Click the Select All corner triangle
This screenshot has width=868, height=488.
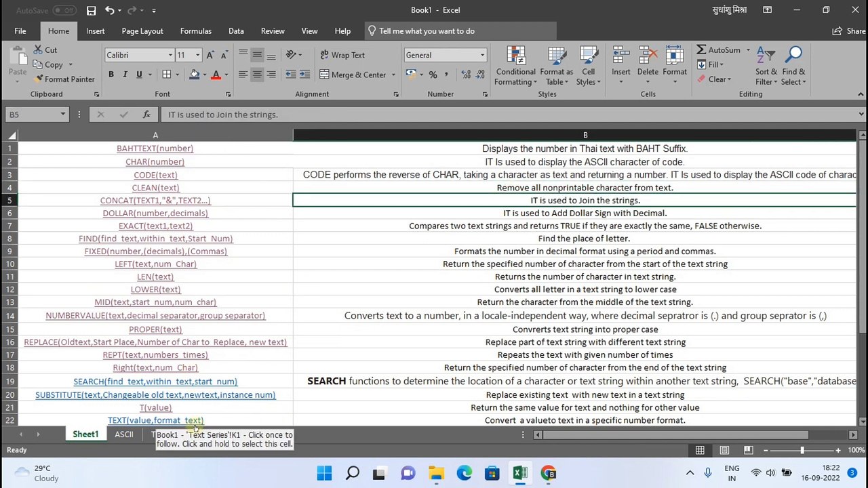[x=12, y=136]
